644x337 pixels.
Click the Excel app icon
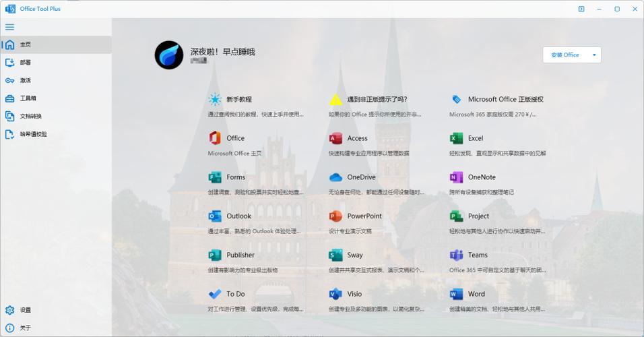point(456,138)
